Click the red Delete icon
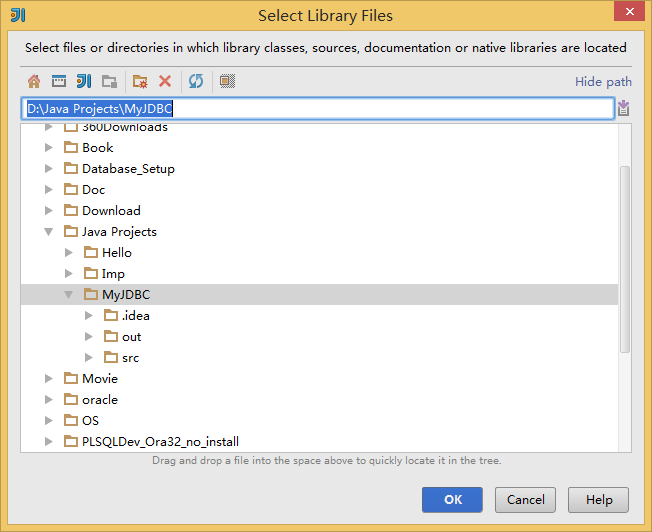Image resolution: width=652 pixels, height=532 pixels. click(x=165, y=81)
